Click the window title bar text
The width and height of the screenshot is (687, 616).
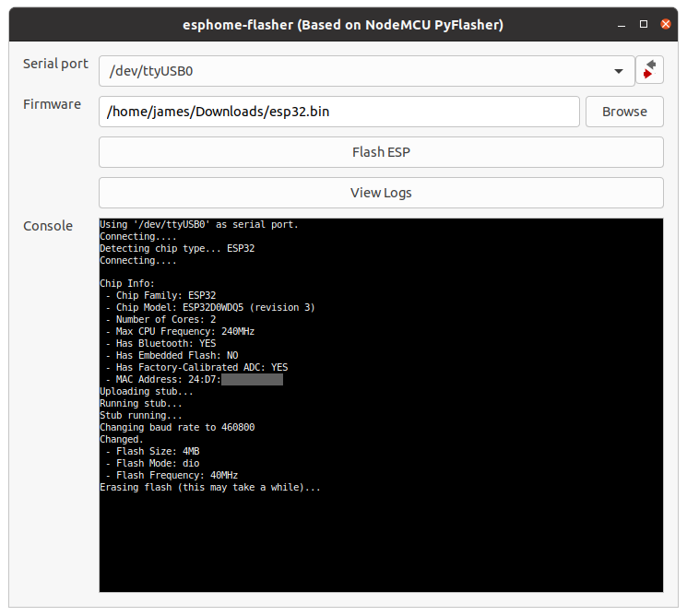[x=343, y=25]
